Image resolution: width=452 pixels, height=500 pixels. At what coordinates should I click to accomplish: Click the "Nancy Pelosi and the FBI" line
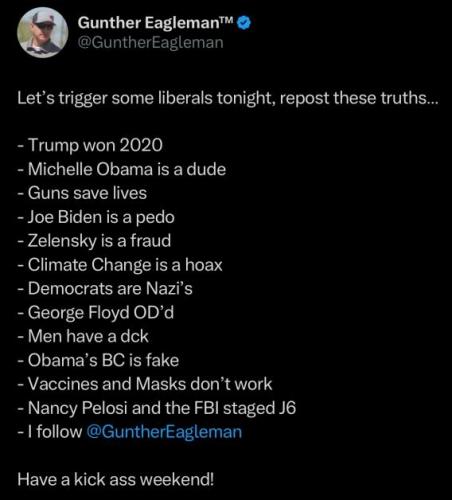(x=157, y=408)
